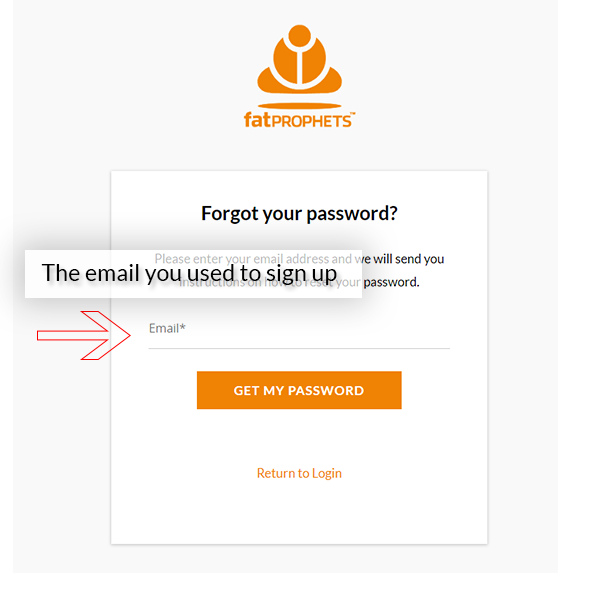Image resolution: width=600 pixels, height=600 pixels.
Task: Click the orange Fat Prophets logo icon
Action: [x=300, y=65]
